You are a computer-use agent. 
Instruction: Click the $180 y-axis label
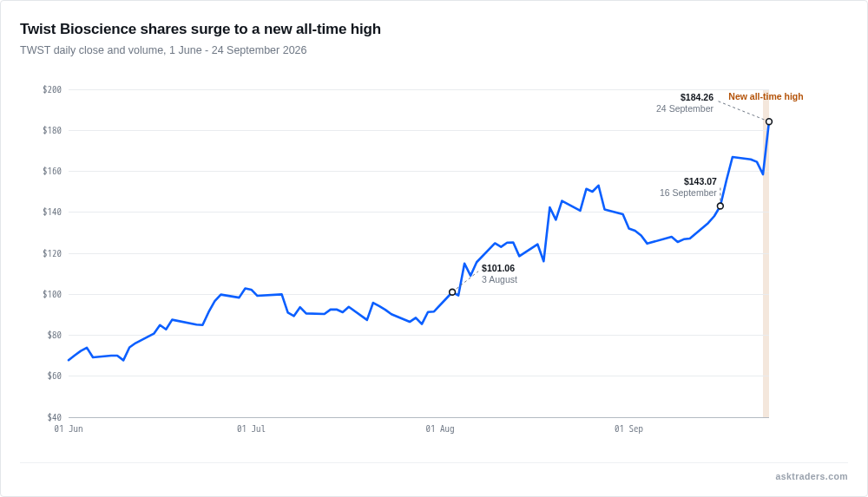(x=52, y=131)
